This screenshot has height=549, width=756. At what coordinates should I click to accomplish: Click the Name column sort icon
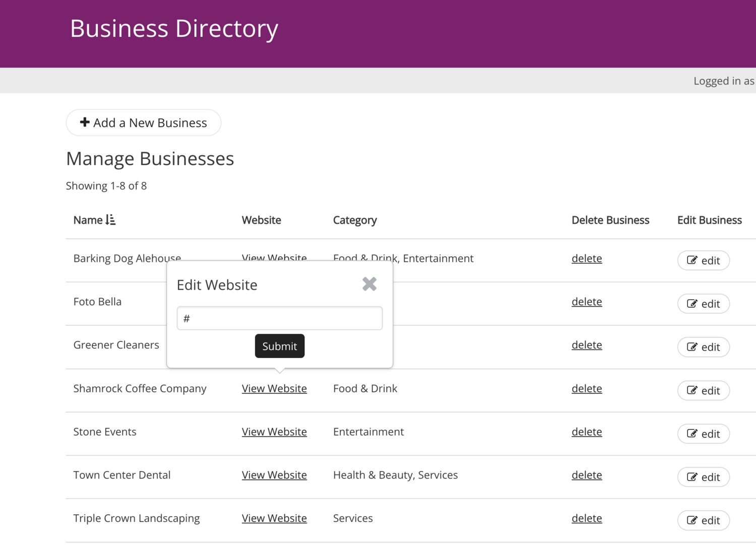[110, 220]
